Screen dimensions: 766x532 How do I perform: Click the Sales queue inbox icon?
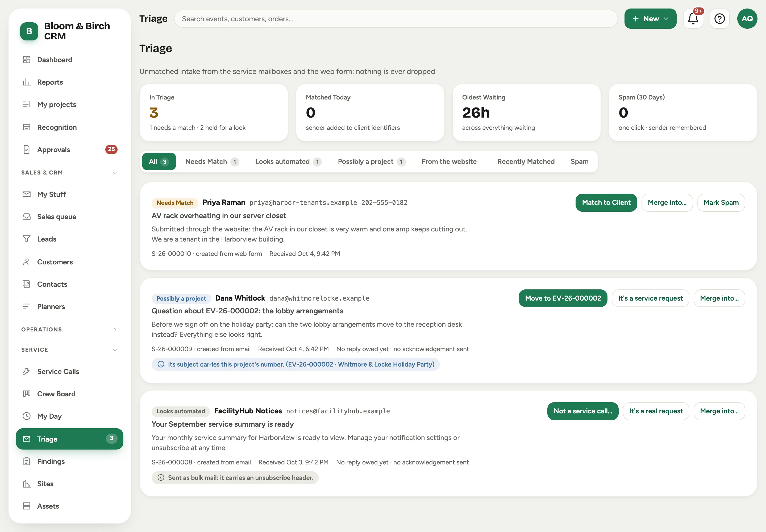(x=26, y=217)
